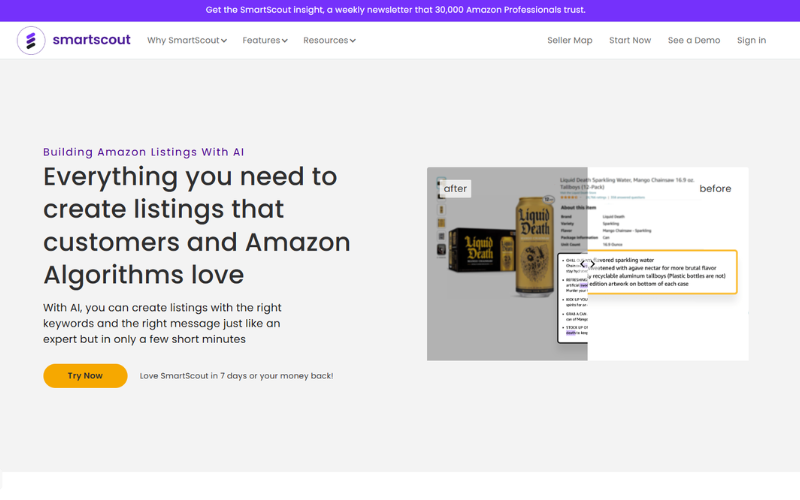Click the 'before' label on comparison image
800x500 pixels.
[x=715, y=189]
